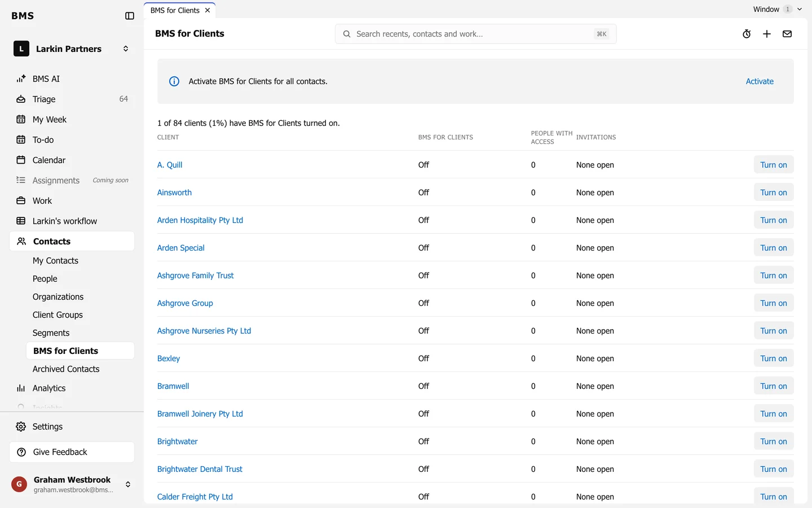The width and height of the screenshot is (812, 508).
Task: Open the A. Quill client link
Action: coord(170,165)
